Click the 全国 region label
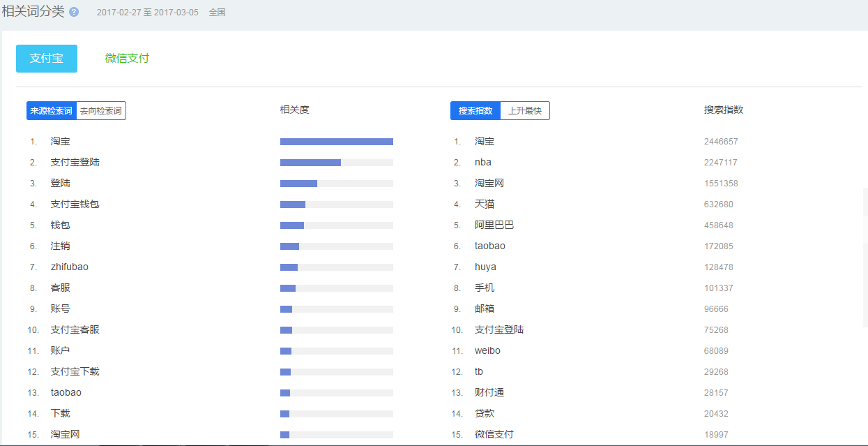Viewport: 868px width, 446px height. pos(218,13)
